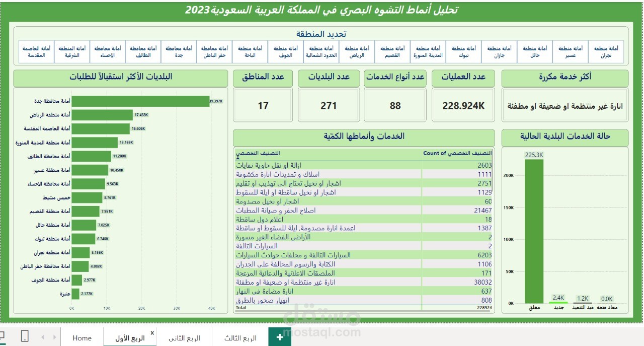The width and height of the screenshot is (644, 346).
Task: Select row اعلام دول ساقطة
Action: pyautogui.click(x=364, y=219)
